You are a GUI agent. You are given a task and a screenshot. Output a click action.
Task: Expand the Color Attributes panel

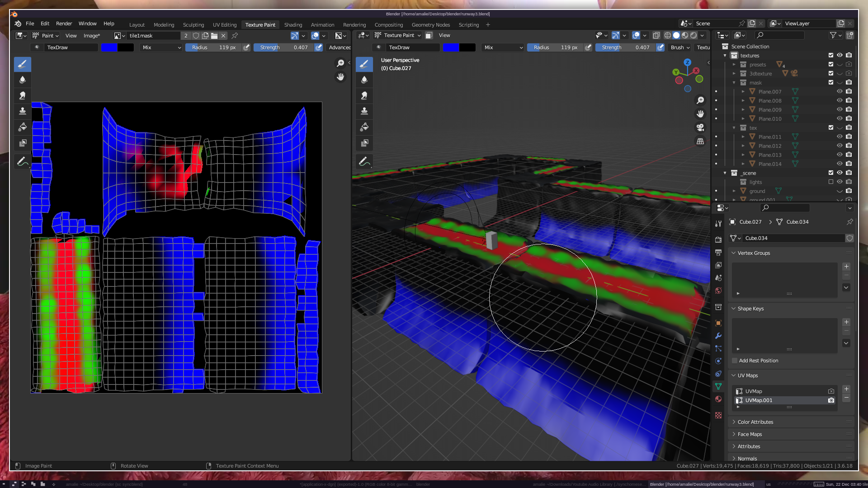[755, 422]
